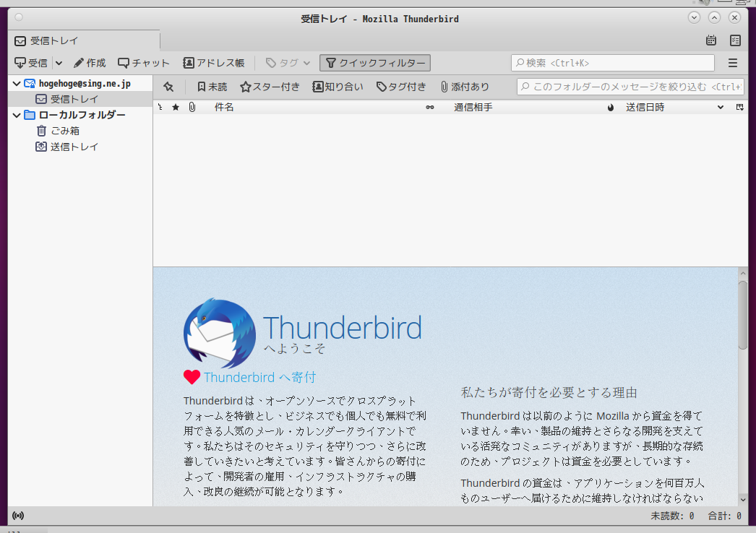Open the チャット chat button
The height and width of the screenshot is (533, 756).
144,63
